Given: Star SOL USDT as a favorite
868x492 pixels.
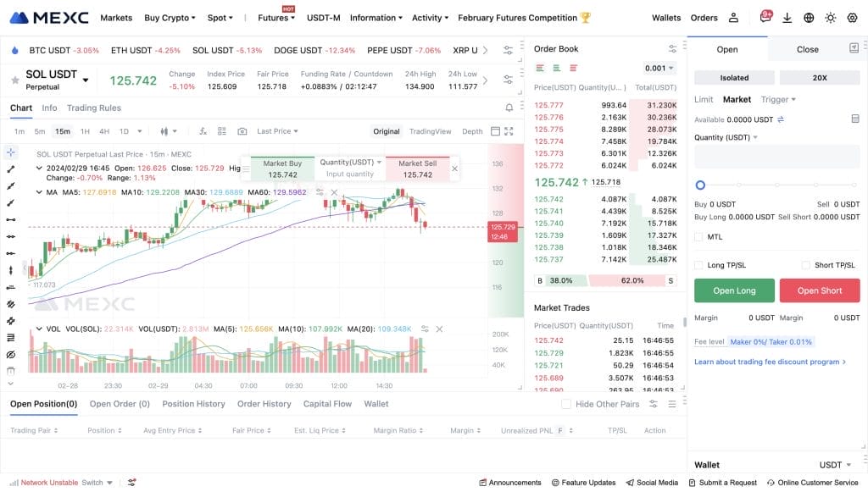Looking at the screenshot, I should coord(14,80).
